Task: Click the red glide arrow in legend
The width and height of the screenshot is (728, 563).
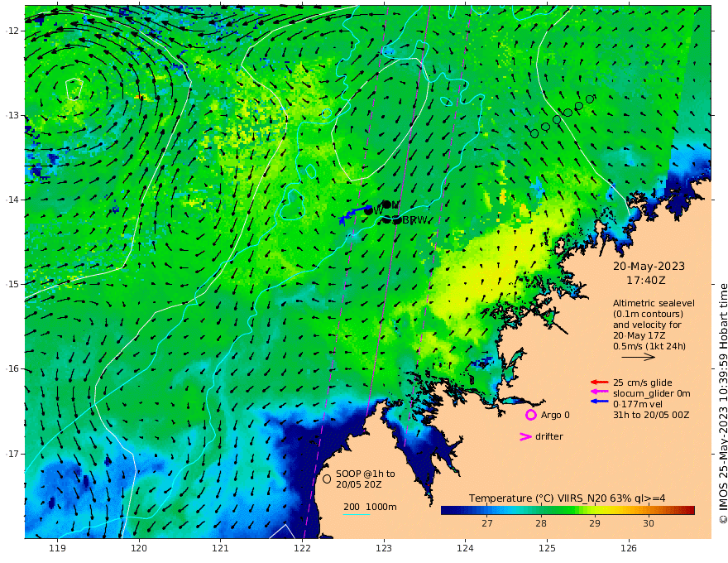Action: [600, 383]
